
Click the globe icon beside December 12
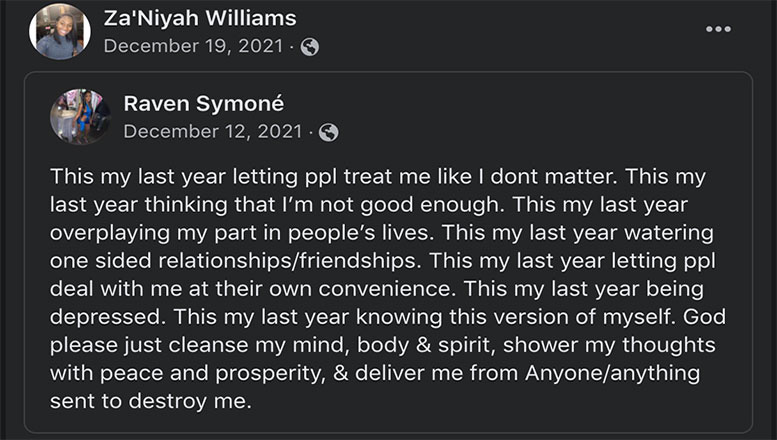click(x=328, y=132)
